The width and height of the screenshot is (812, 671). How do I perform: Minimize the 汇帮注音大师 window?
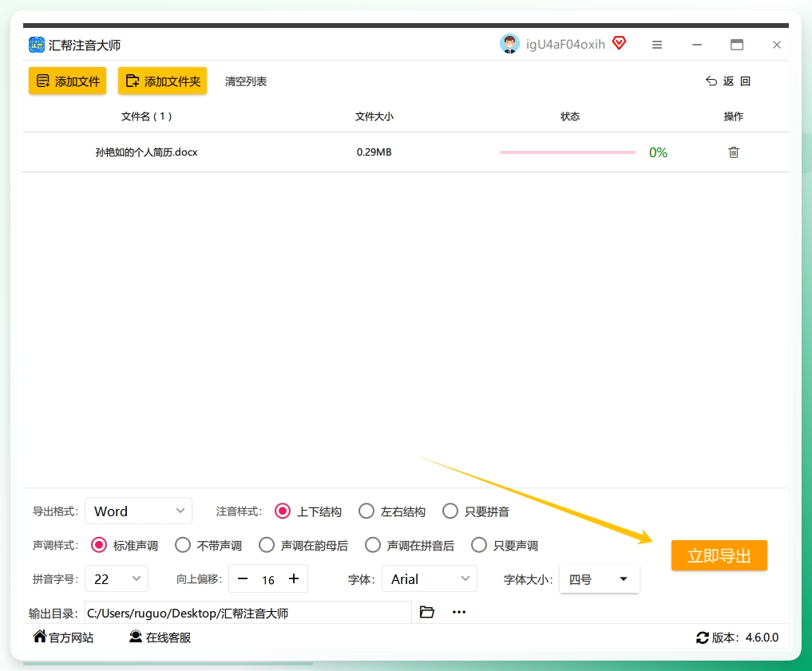point(697,45)
